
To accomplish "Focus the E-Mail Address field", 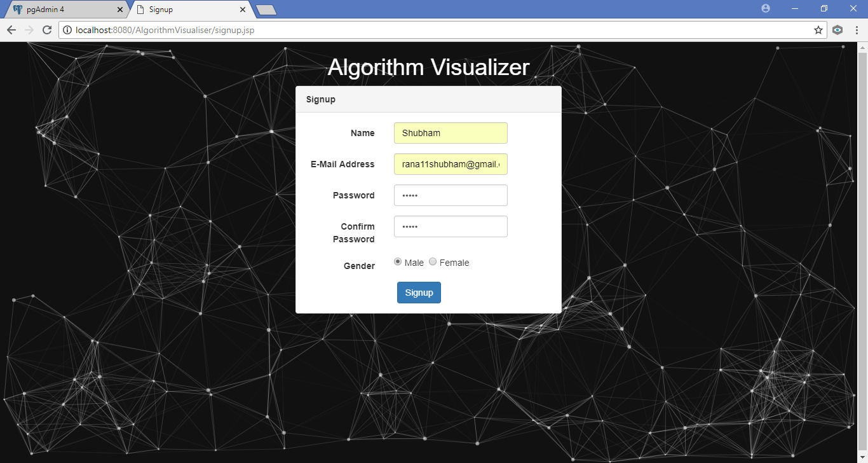I will pos(451,164).
